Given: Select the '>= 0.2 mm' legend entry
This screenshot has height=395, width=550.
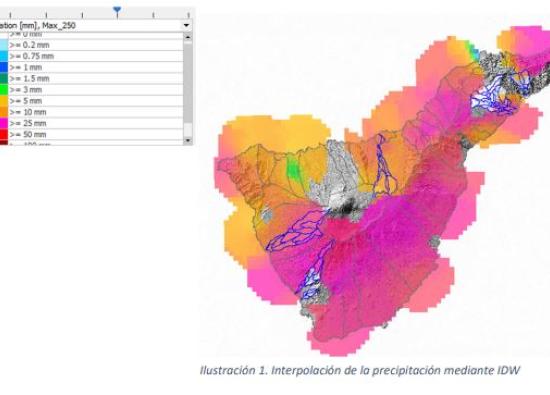Looking at the screenshot, I should [x=91, y=45].
